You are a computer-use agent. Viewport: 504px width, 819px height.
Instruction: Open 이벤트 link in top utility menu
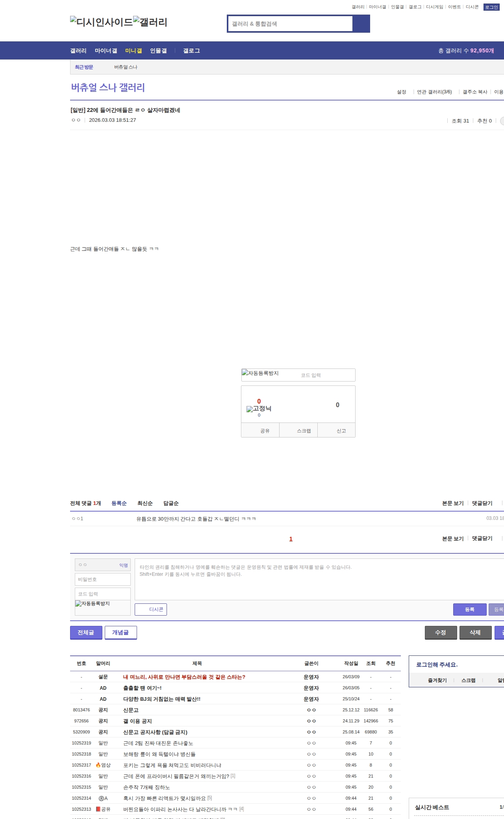454,7
